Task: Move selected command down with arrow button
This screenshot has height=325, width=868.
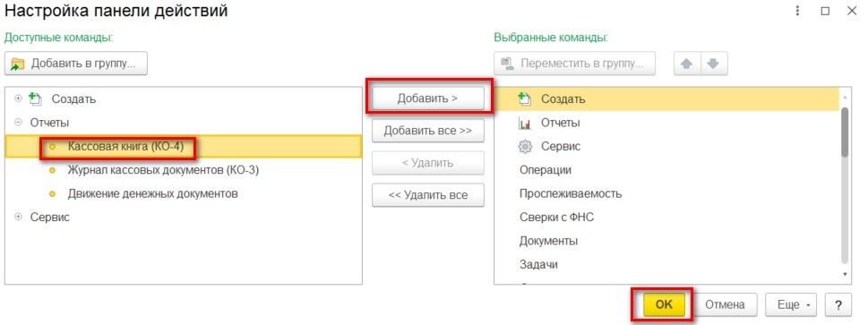Action: [714, 64]
